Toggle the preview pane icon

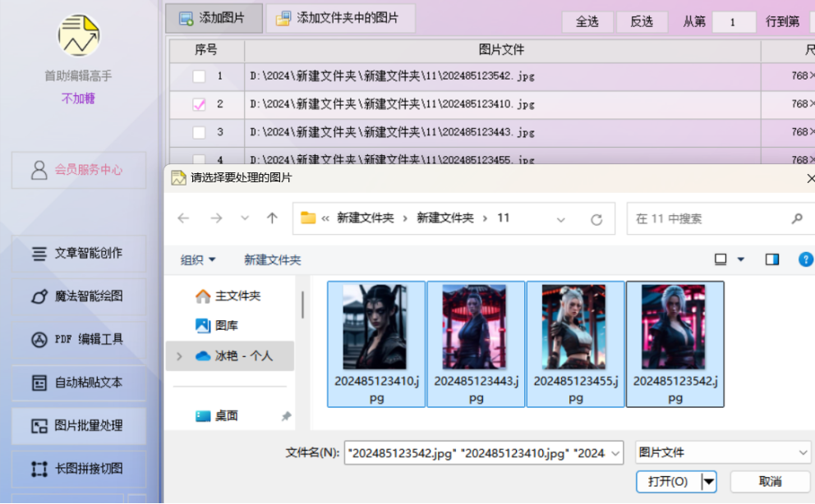pos(771,259)
